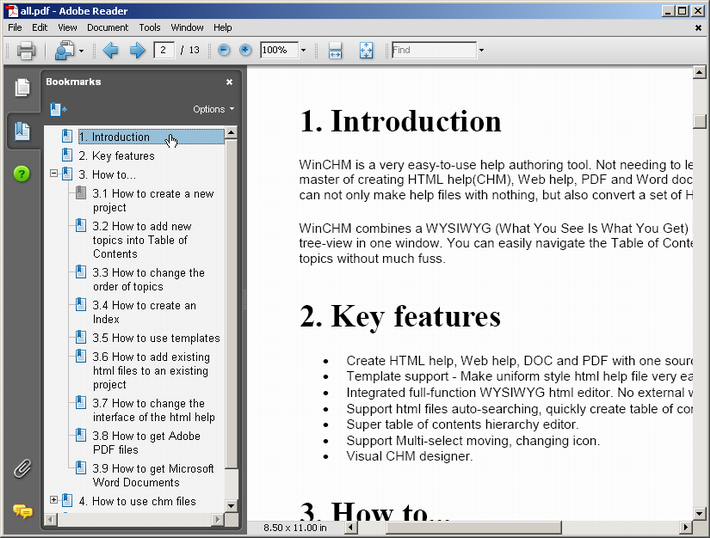Expand '4. How to use chm files' bookmark
This screenshot has height=538, width=710.
pos(54,500)
